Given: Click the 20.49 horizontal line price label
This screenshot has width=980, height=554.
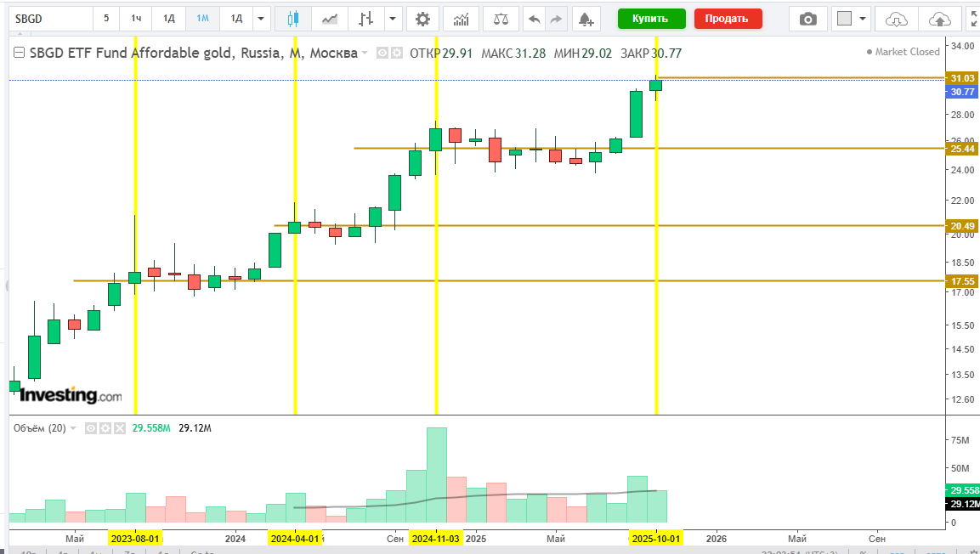Looking at the screenshot, I should (961, 226).
